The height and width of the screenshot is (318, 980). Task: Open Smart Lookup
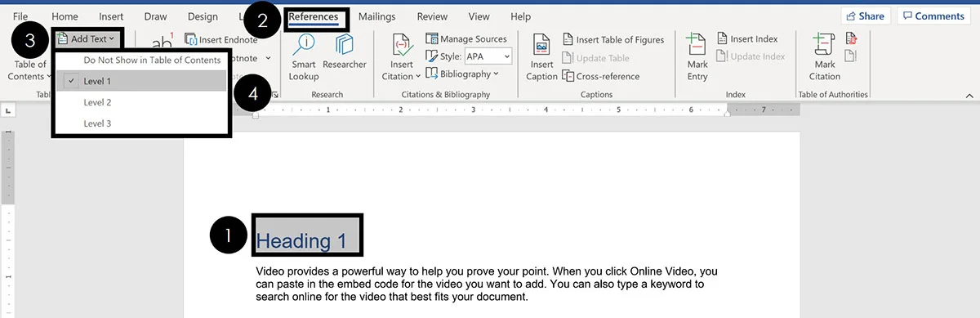click(304, 57)
